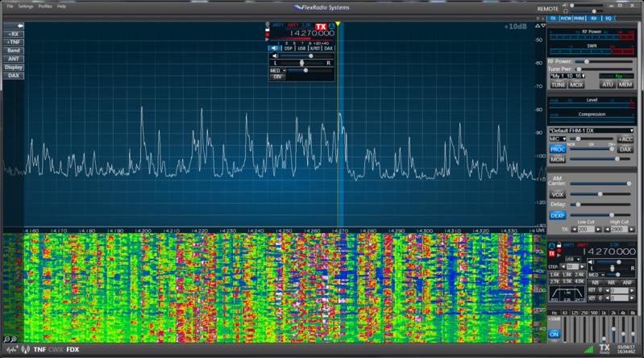This screenshot has height=358, width=644.
Task: Click the 2k equalizer band slider
Action: [613, 327]
